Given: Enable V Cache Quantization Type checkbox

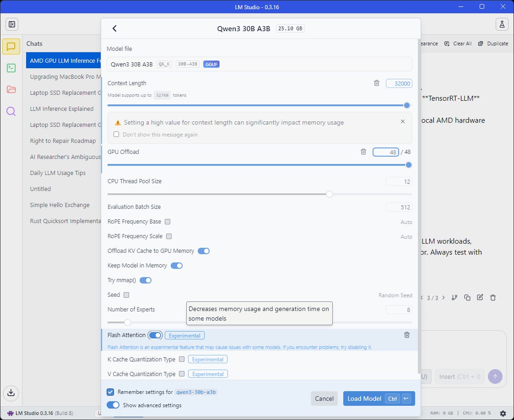Looking at the screenshot, I should [182, 374].
